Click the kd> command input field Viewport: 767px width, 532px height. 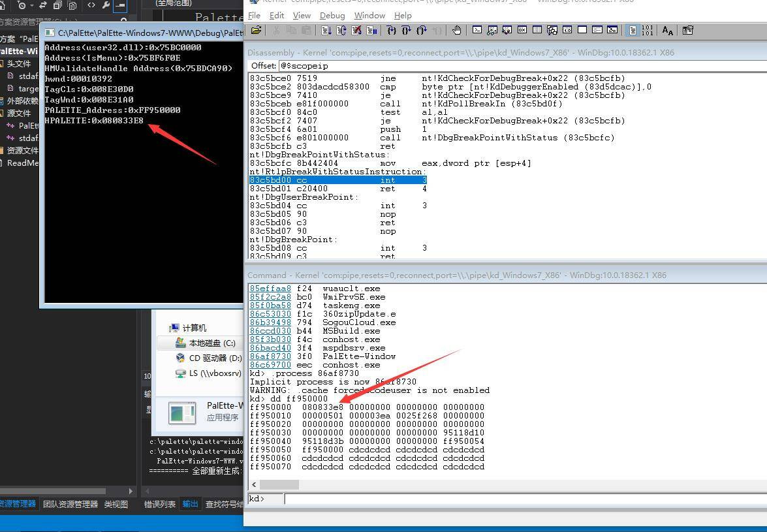(522, 499)
